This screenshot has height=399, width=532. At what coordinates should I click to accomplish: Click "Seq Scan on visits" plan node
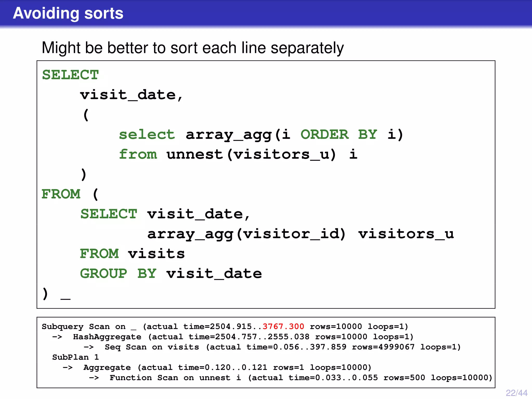152,347
